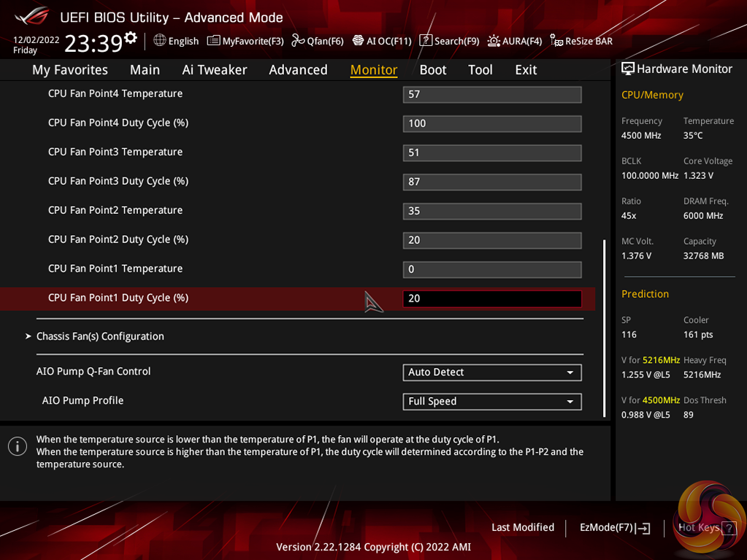Select 'AIO Pump Q-Fan Control' label

click(x=93, y=372)
